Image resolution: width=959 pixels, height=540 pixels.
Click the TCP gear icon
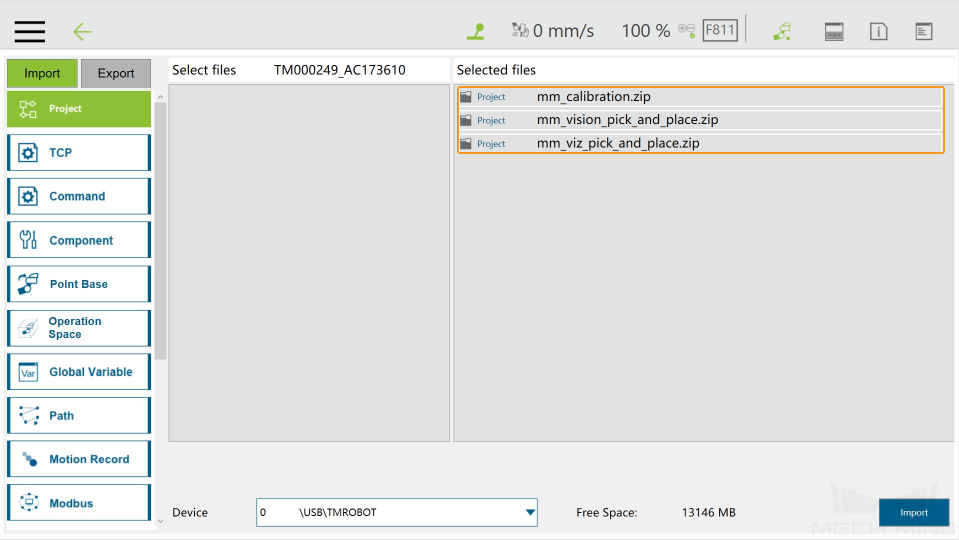pos(28,153)
